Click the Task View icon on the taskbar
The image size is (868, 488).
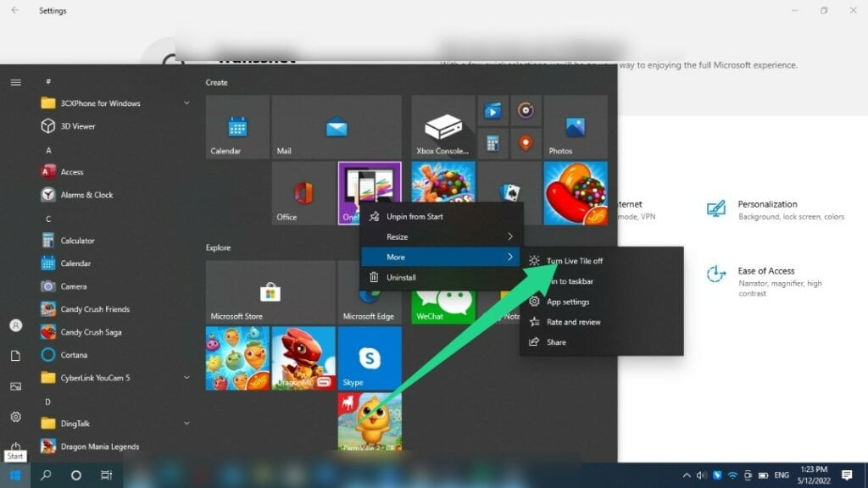(105, 475)
